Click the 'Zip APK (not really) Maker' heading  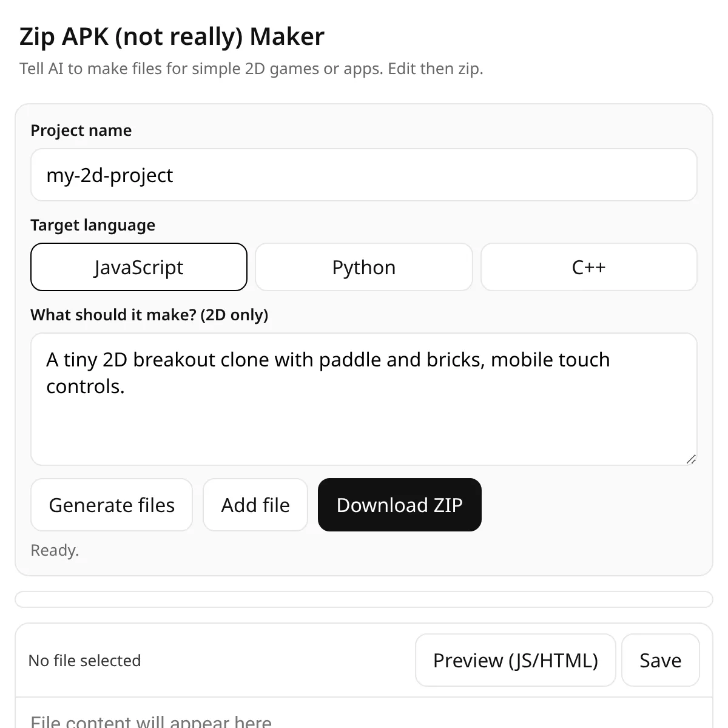pos(172,37)
